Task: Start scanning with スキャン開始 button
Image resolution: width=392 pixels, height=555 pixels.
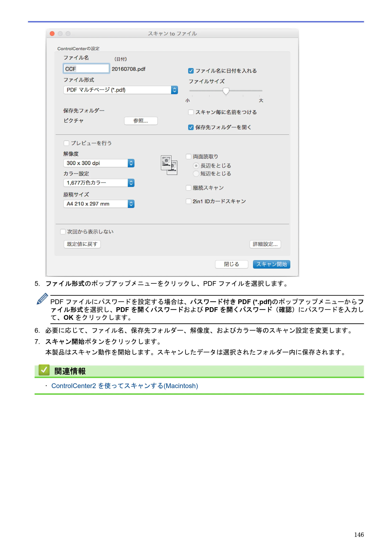Action: click(x=271, y=264)
